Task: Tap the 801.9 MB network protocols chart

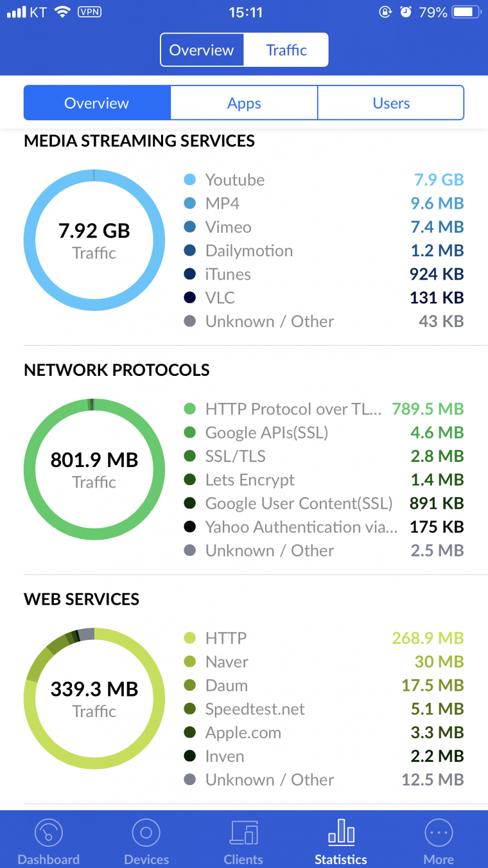Action: (94, 469)
